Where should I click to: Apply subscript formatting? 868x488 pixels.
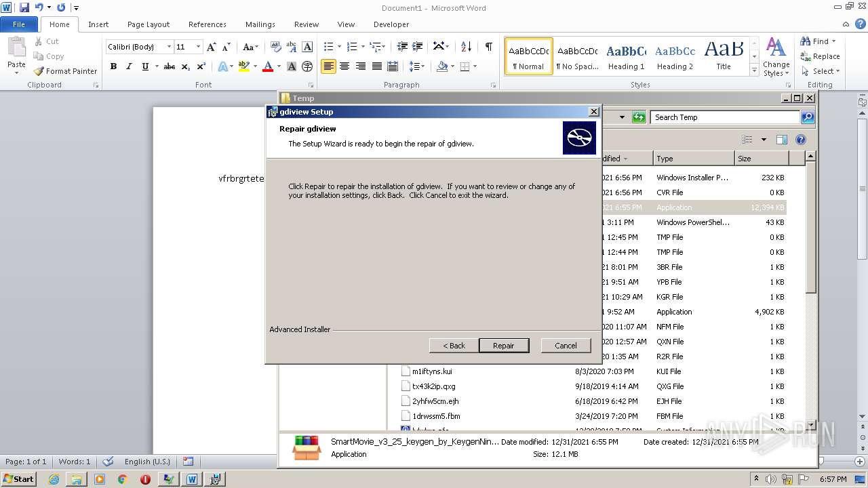(x=185, y=66)
